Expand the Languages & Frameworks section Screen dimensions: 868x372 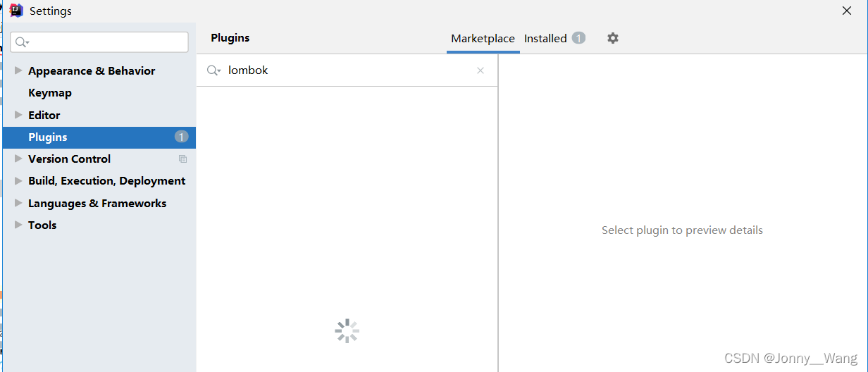coord(18,203)
